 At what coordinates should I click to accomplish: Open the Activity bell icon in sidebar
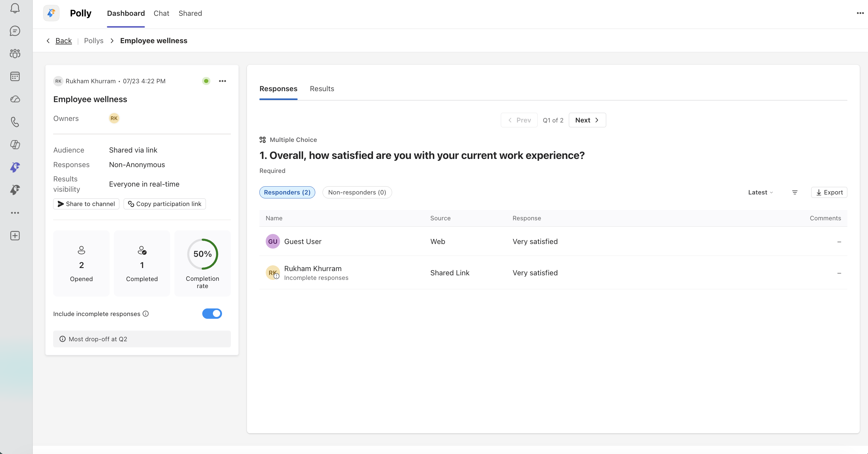coord(15,8)
